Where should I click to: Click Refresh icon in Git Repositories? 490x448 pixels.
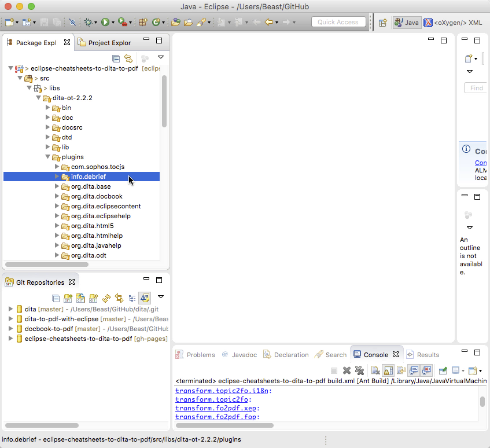click(x=106, y=298)
